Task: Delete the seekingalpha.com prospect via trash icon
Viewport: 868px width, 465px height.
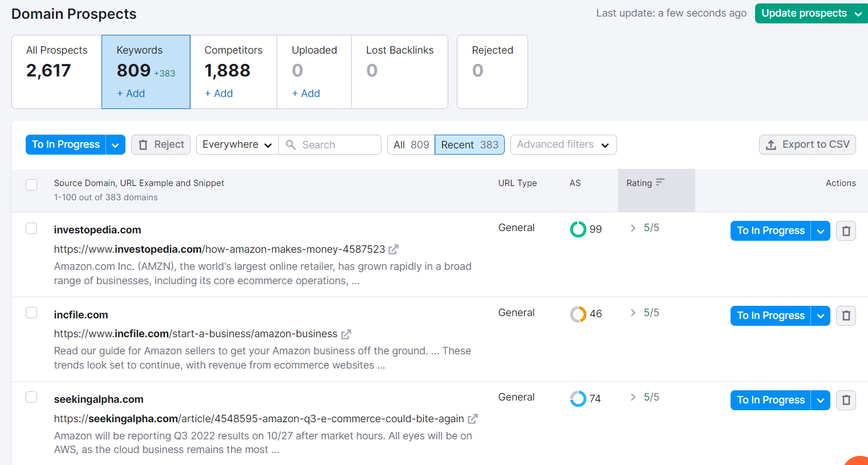Action: (x=846, y=400)
